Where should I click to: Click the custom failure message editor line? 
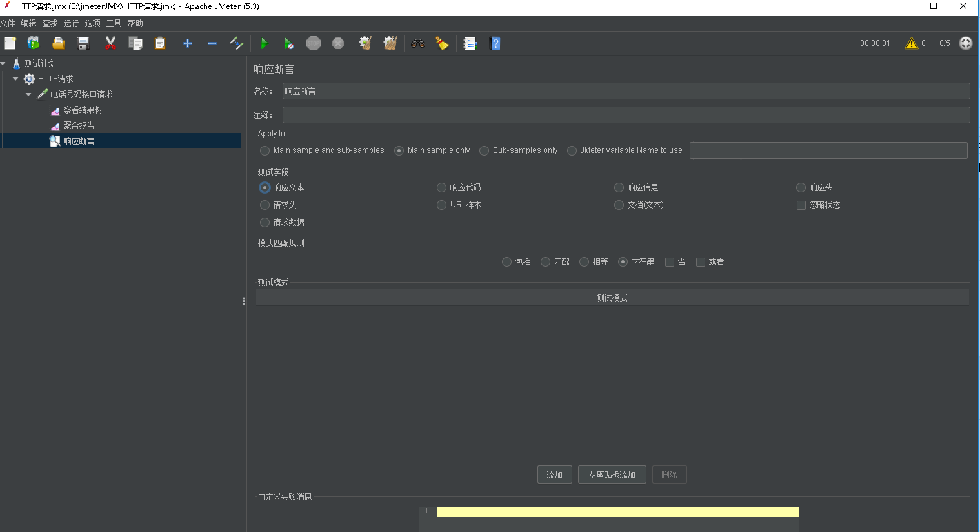click(617, 512)
